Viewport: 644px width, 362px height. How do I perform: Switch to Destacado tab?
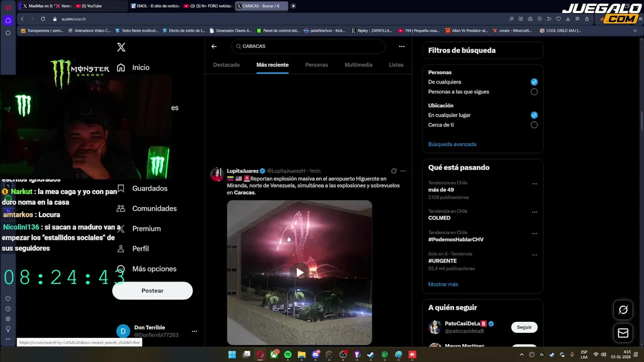[x=226, y=65]
